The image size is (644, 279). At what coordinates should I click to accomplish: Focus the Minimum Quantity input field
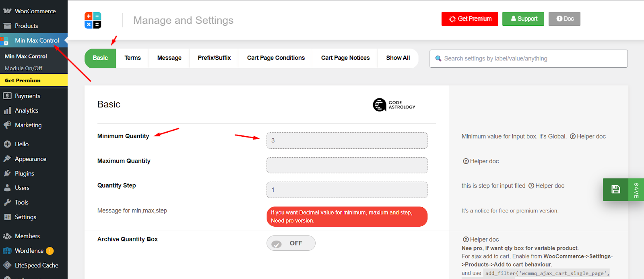click(x=347, y=141)
